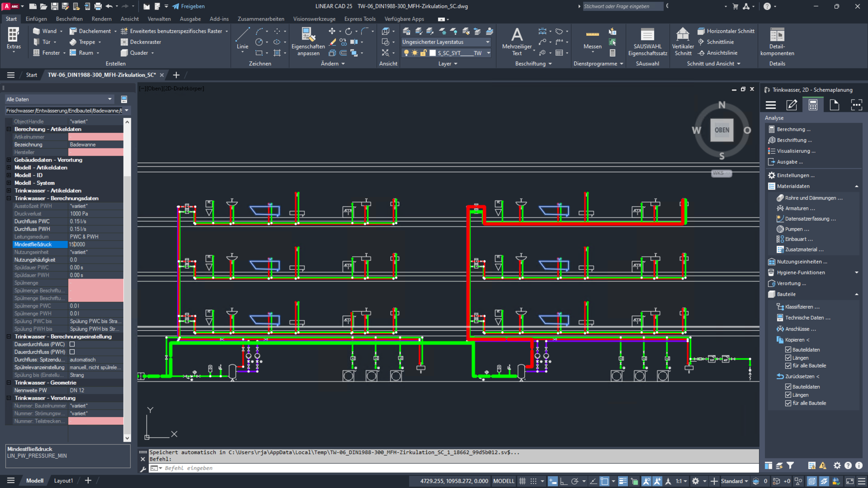Viewport: 868px width, 488px height.
Task: Click the Mindestfließdruck value field
Action: 96,244
